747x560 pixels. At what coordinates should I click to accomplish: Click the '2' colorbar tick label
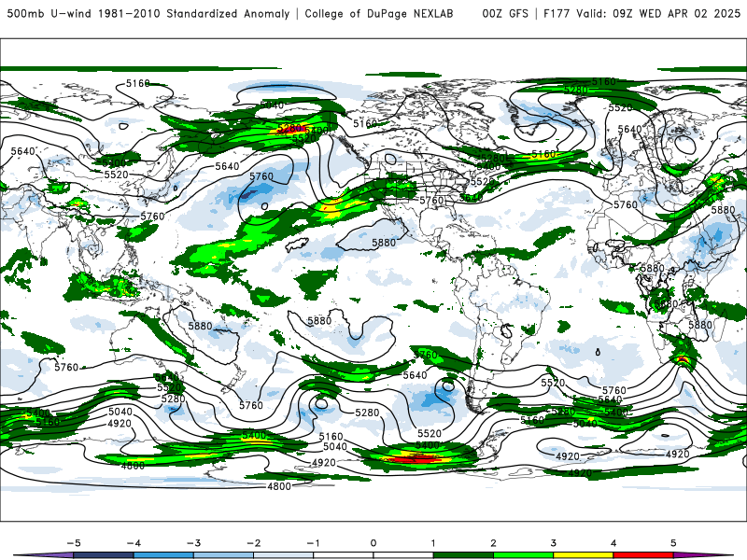point(493,543)
